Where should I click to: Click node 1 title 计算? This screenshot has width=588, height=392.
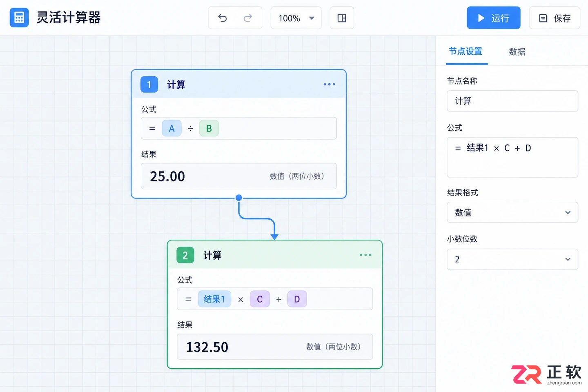(x=176, y=85)
